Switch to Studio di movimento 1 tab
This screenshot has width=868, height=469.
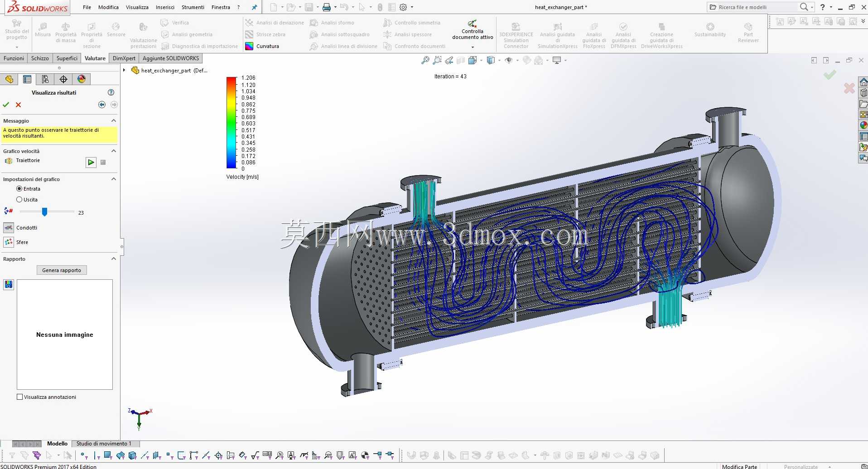[x=104, y=444]
